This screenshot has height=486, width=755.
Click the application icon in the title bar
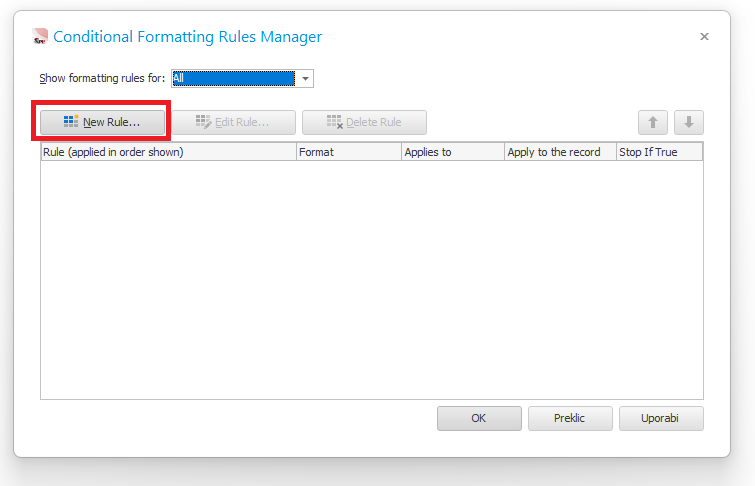point(40,37)
